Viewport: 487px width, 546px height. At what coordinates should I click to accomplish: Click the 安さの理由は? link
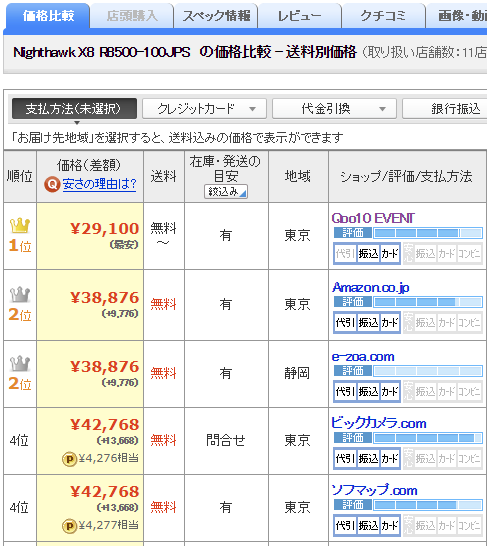click(99, 184)
